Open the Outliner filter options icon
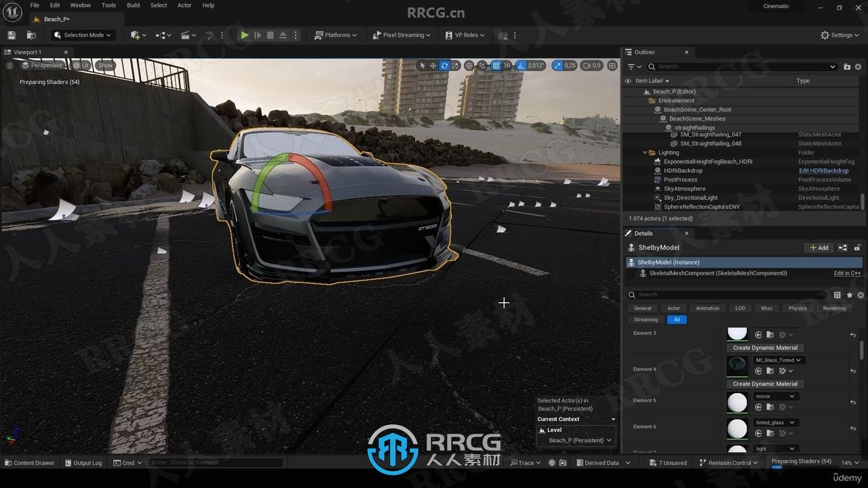 [633, 66]
